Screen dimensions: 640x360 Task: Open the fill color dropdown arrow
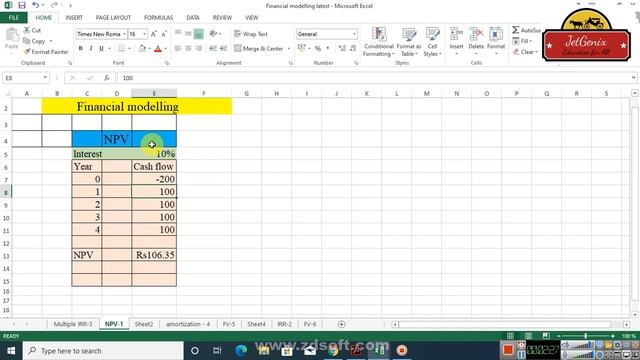(149, 49)
